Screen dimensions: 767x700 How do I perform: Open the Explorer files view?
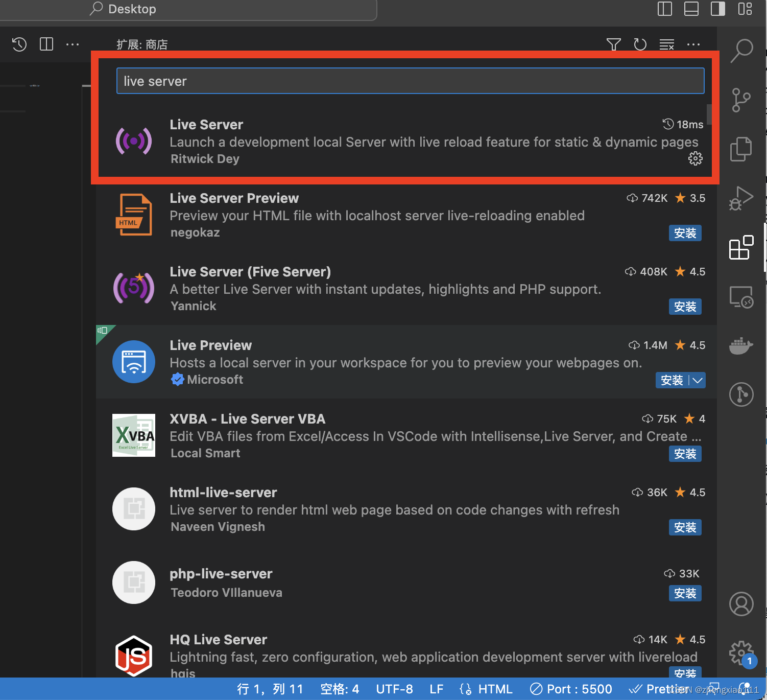pos(741,149)
